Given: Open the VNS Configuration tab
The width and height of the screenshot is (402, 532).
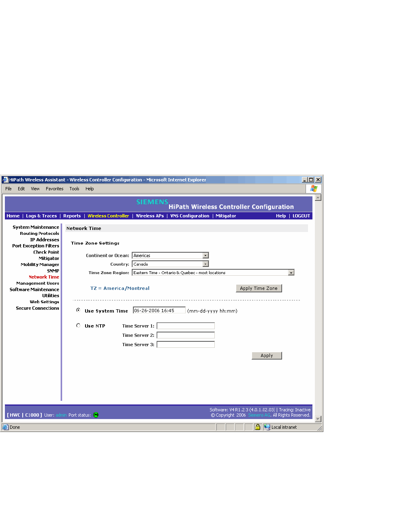Looking at the screenshot, I should (x=190, y=216).
